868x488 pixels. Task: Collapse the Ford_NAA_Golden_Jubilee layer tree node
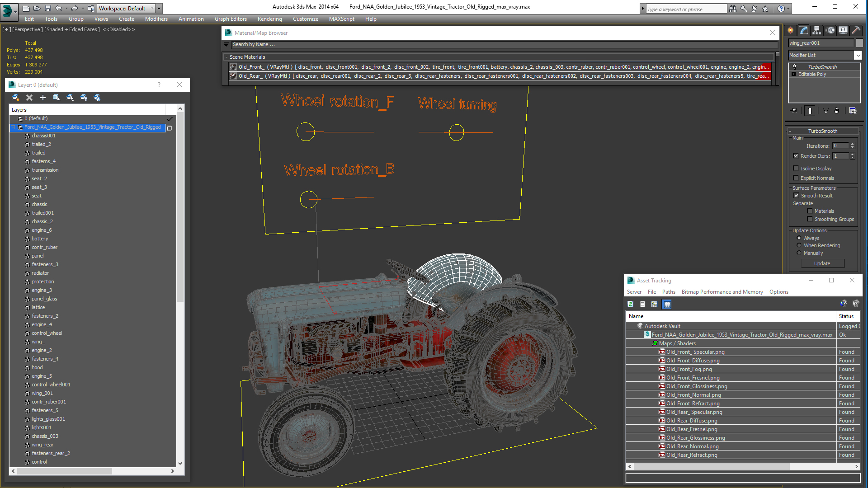[14, 127]
